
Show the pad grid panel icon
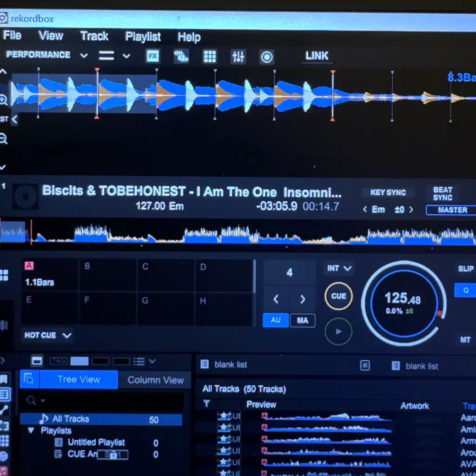click(210, 56)
